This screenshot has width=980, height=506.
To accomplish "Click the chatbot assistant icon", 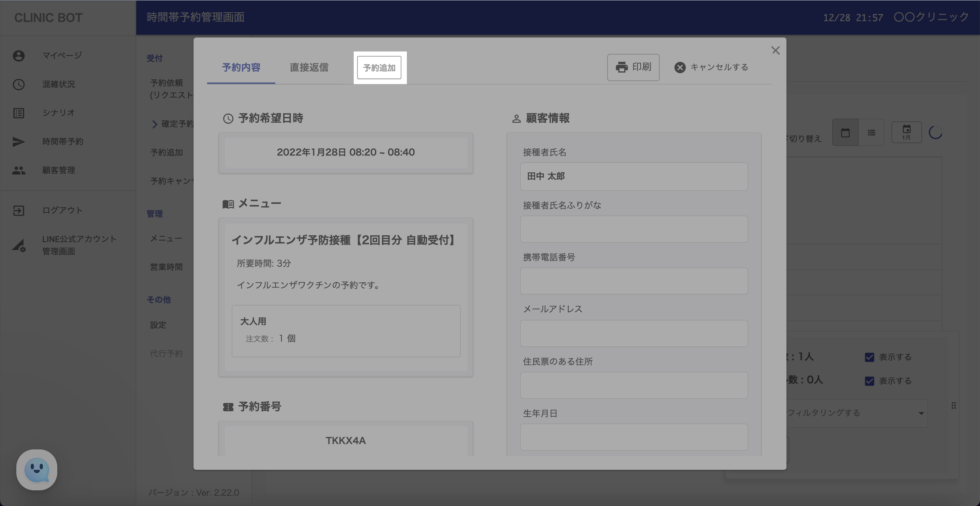I will point(36,470).
